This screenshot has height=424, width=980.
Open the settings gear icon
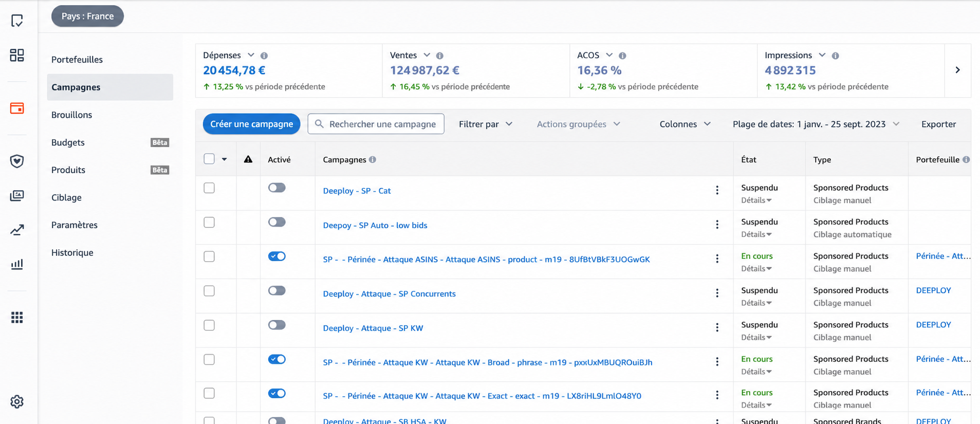pyautogui.click(x=17, y=401)
